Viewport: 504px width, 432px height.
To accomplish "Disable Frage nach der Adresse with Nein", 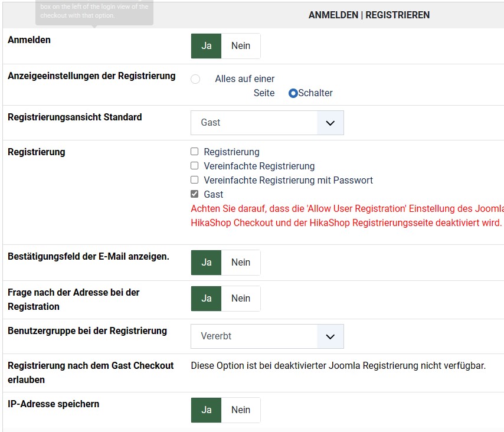I will [241, 299].
